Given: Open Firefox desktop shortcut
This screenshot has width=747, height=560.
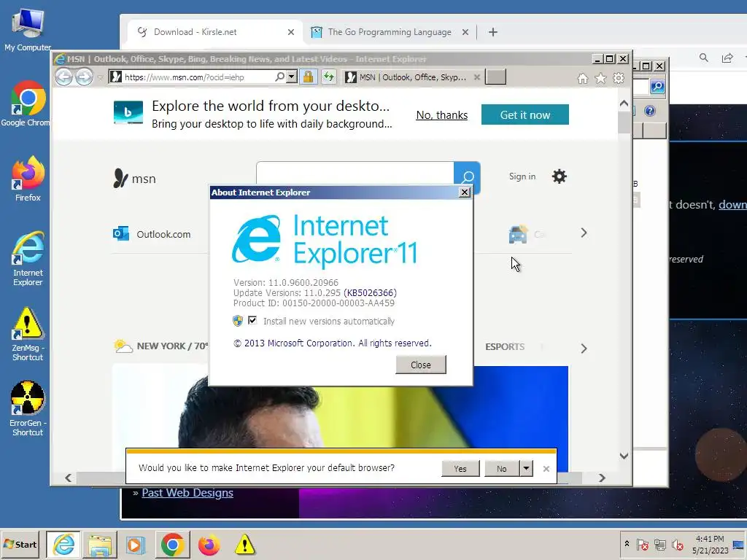Looking at the screenshot, I should click(28, 179).
